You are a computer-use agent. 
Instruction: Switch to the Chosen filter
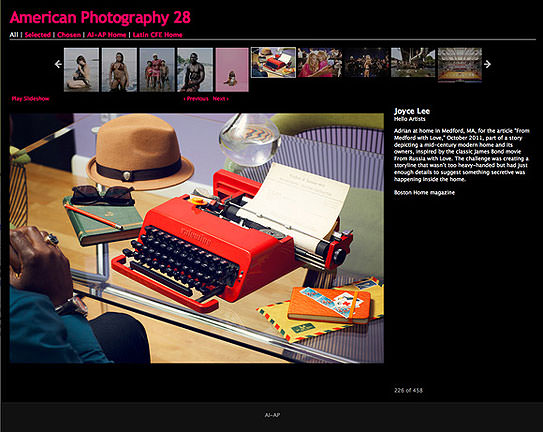(x=69, y=35)
